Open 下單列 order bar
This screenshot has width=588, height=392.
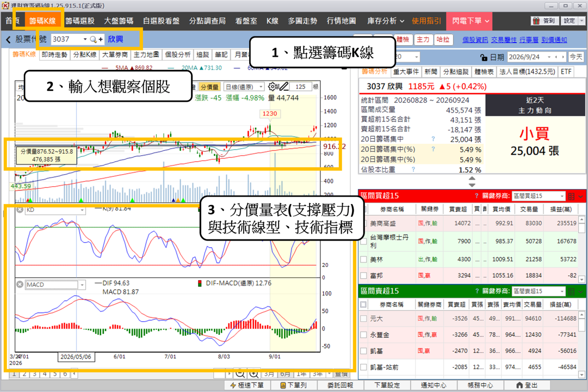point(294,385)
